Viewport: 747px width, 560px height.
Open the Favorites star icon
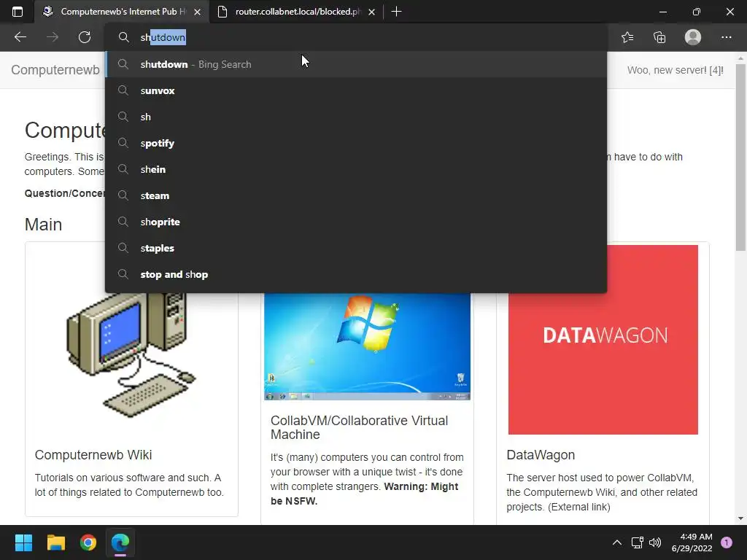pyautogui.click(x=627, y=37)
